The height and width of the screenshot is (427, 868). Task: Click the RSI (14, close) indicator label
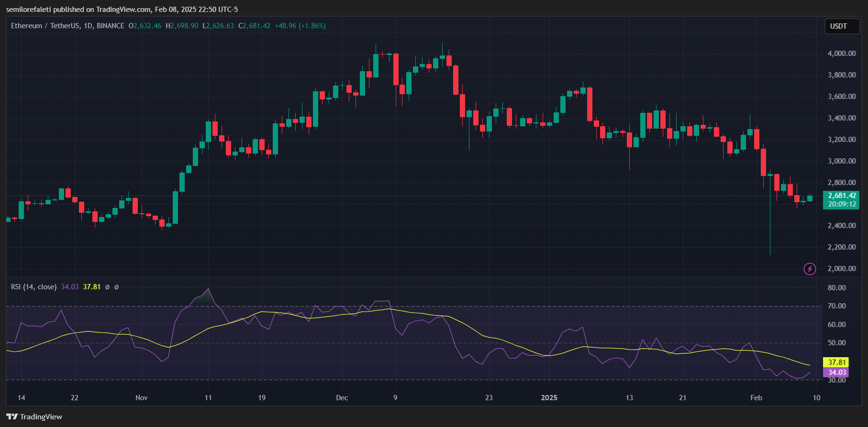pyautogui.click(x=33, y=287)
